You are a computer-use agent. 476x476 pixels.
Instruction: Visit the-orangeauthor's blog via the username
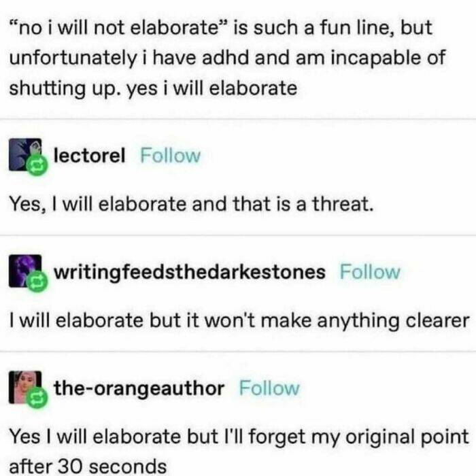coord(139,388)
